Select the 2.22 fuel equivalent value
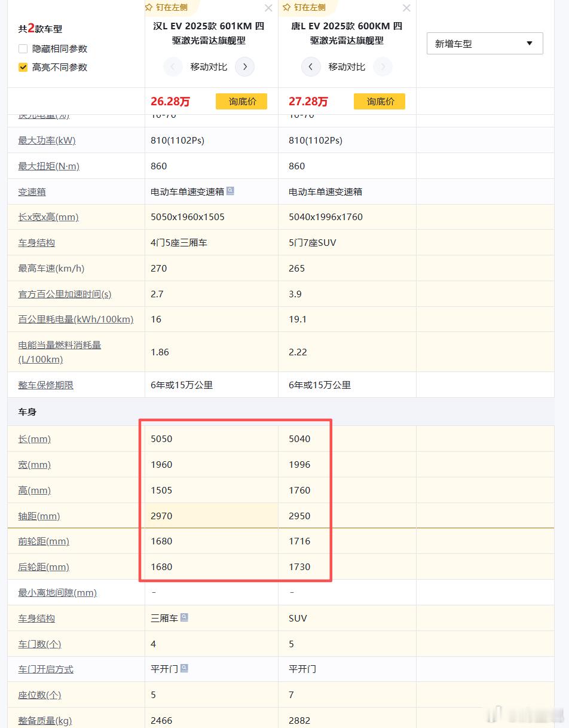 (x=298, y=352)
